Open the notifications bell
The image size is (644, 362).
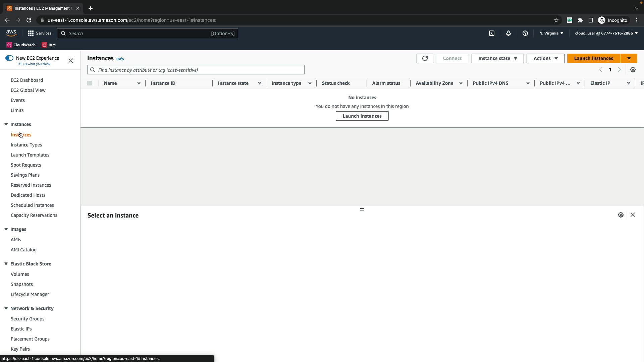[508, 33]
